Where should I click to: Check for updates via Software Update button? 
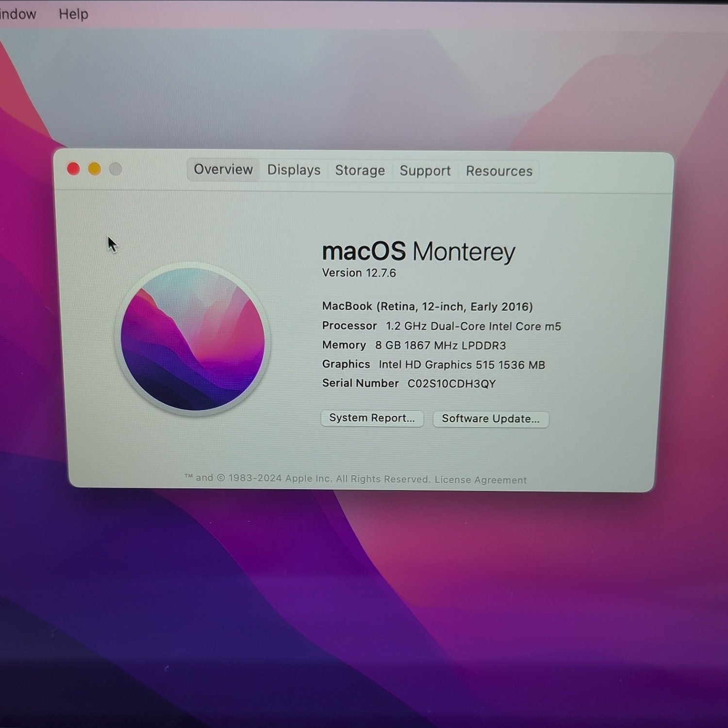(491, 419)
